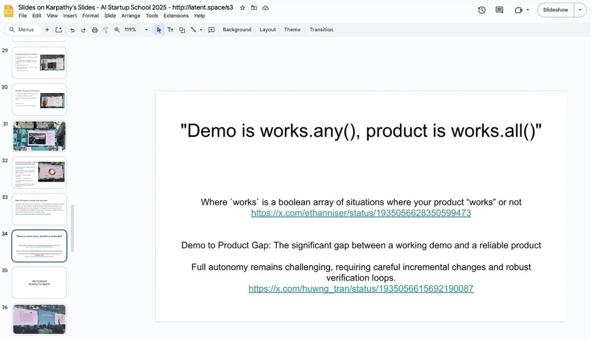Select the Text box tool

[x=170, y=30]
